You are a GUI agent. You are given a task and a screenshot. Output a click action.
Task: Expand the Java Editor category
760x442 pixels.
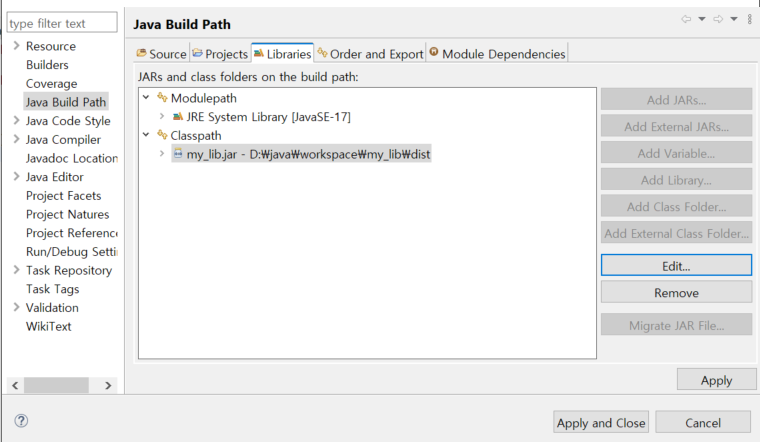pos(16,176)
